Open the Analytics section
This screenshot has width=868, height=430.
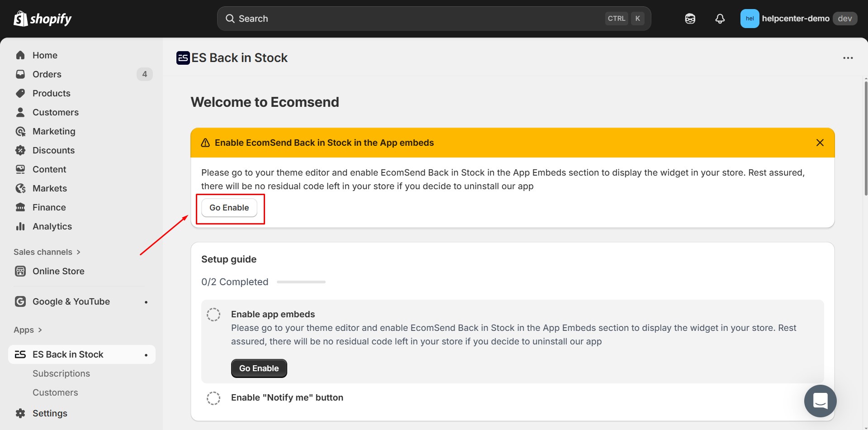pos(52,226)
